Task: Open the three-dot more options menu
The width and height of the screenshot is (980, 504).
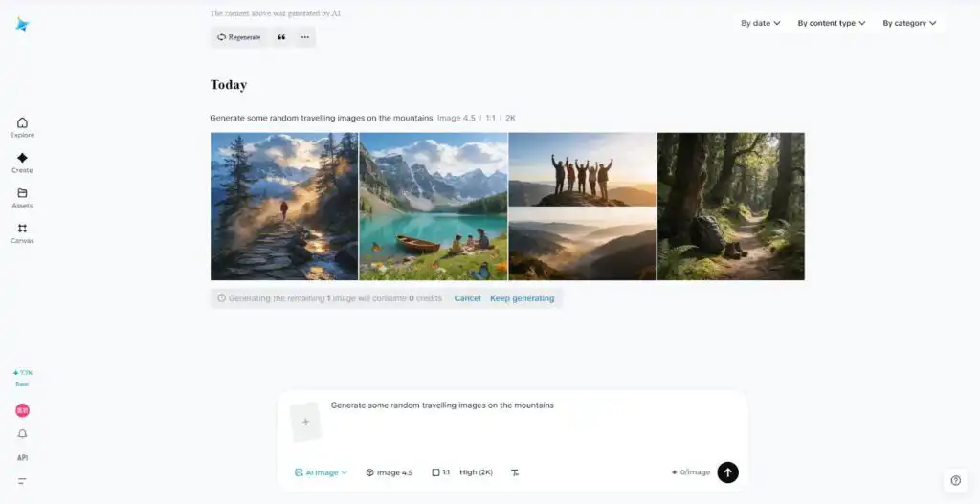Action: click(x=304, y=37)
